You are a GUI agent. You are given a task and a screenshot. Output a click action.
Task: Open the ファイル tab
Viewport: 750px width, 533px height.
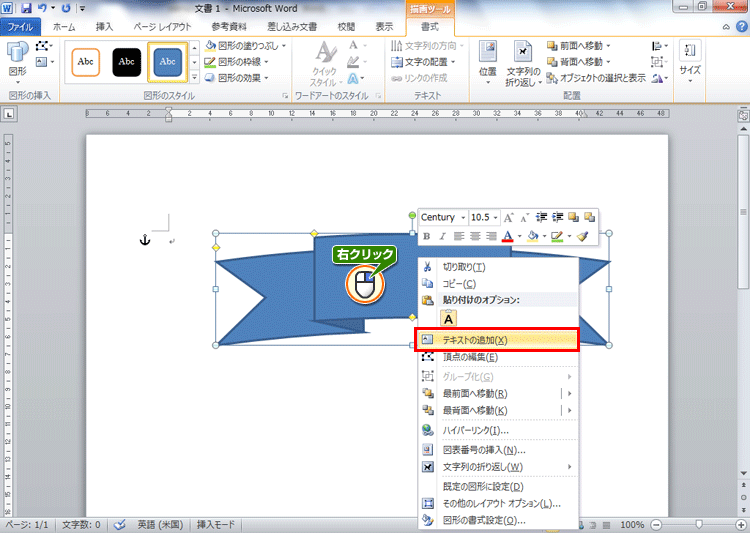(x=20, y=27)
